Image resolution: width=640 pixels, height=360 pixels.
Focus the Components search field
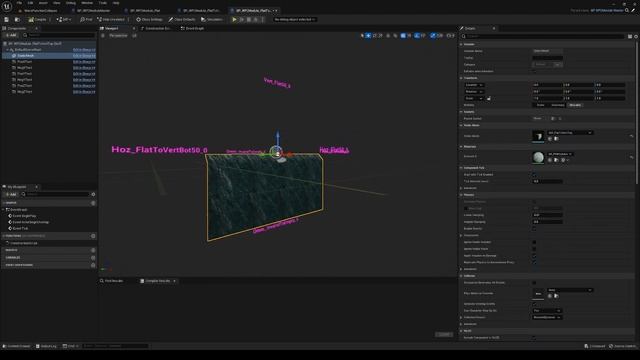[x=59, y=35]
